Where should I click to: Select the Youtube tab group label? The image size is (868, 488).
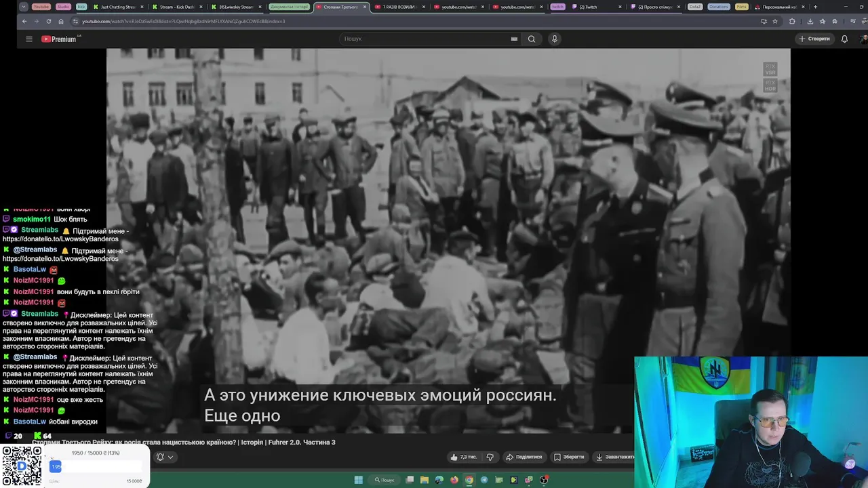point(41,7)
